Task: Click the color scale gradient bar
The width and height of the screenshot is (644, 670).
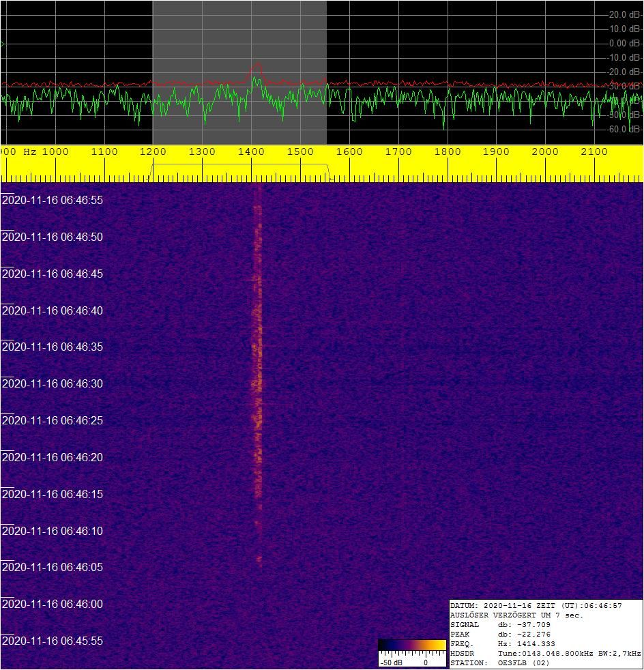Action: (412, 645)
